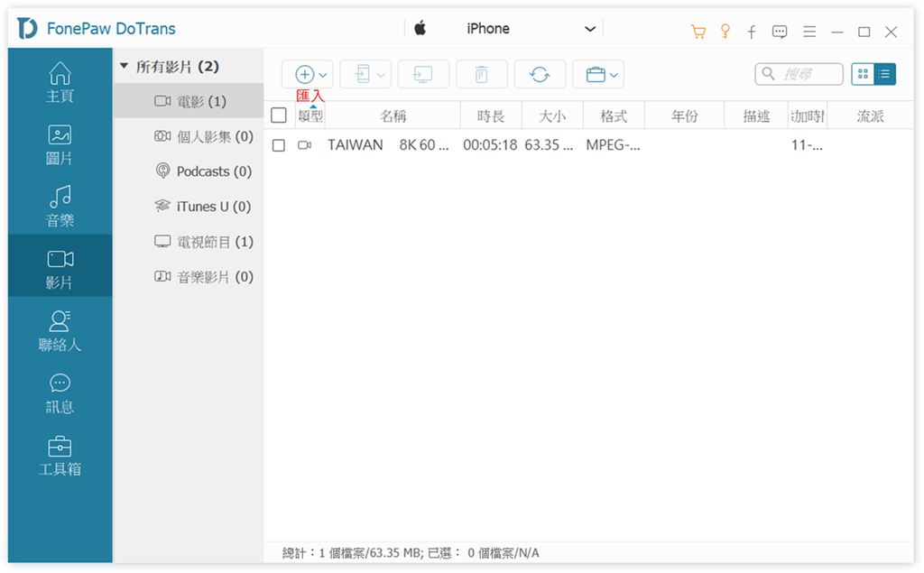Open the briefcase toolbar dropdown arrow

pyautogui.click(x=614, y=75)
